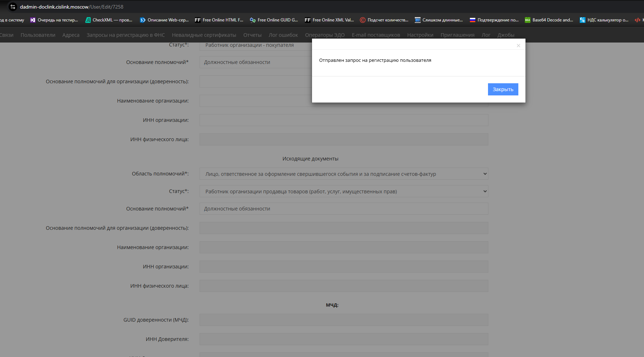Click the lower Основание полномочий (доверенность) field
The width and height of the screenshot is (644, 357).
click(344, 228)
